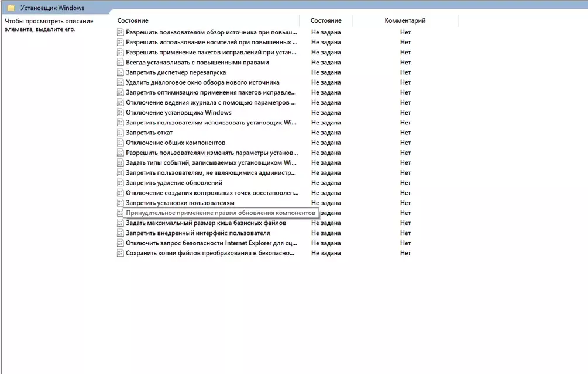Select policy Отключение установщика Windows

[178, 113]
